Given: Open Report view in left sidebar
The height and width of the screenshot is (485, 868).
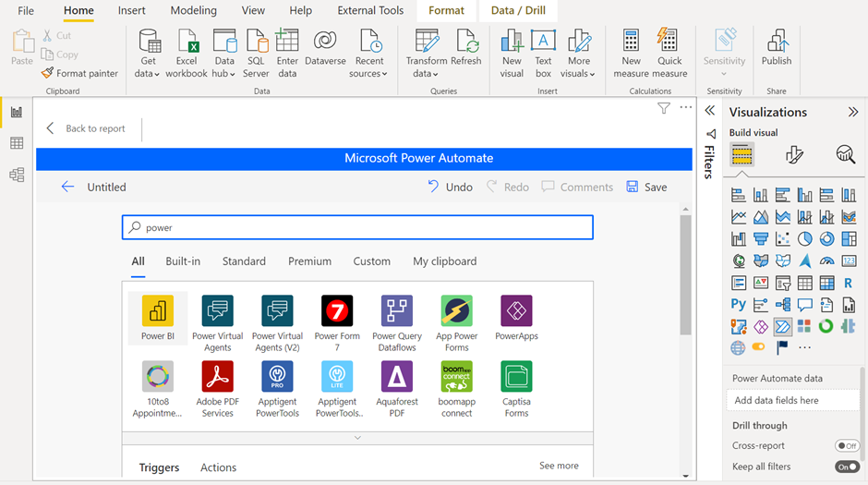Looking at the screenshot, I should [17, 113].
